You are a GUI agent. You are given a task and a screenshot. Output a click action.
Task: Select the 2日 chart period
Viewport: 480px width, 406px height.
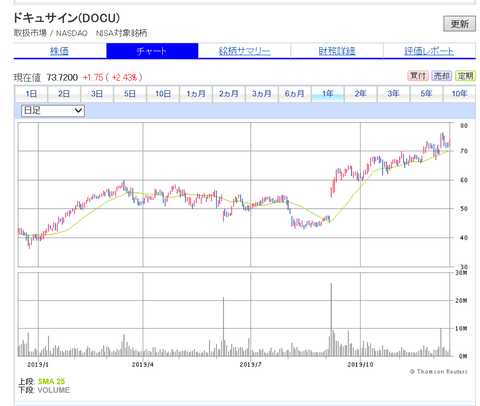point(64,94)
